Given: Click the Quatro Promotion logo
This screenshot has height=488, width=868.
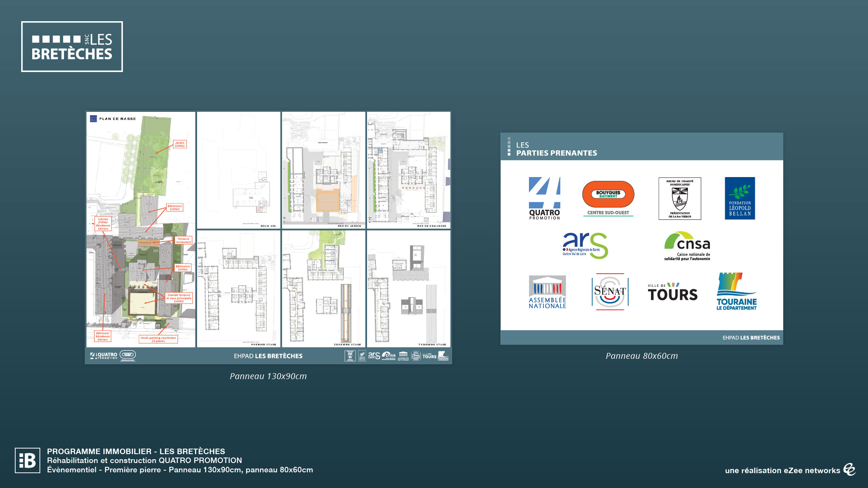Looking at the screenshot, I should pyautogui.click(x=545, y=198).
